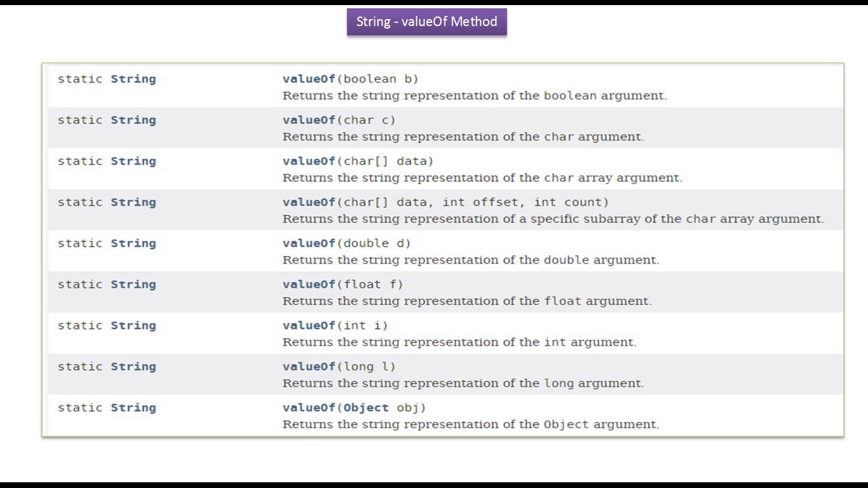868x488 pixels.
Task: Click the Object type link in valueOf(Object obj)
Action: pyautogui.click(x=366, y=407)
